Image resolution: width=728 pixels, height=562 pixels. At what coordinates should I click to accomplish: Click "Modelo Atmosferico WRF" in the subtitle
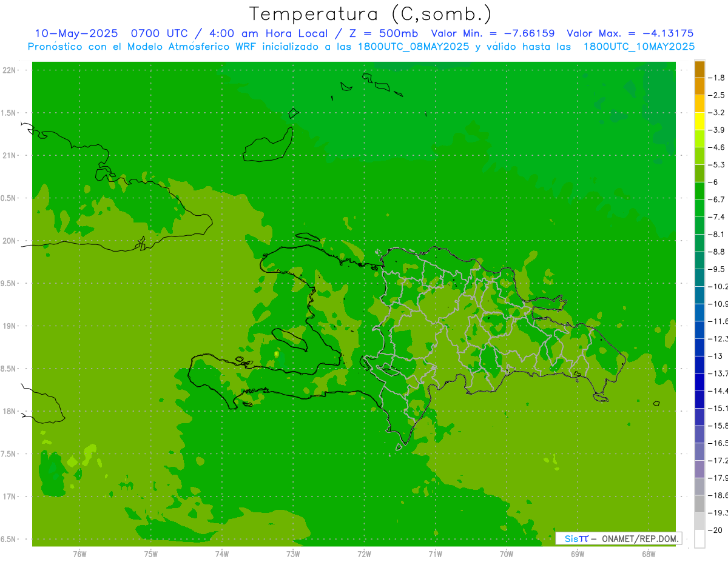point(191,47)
